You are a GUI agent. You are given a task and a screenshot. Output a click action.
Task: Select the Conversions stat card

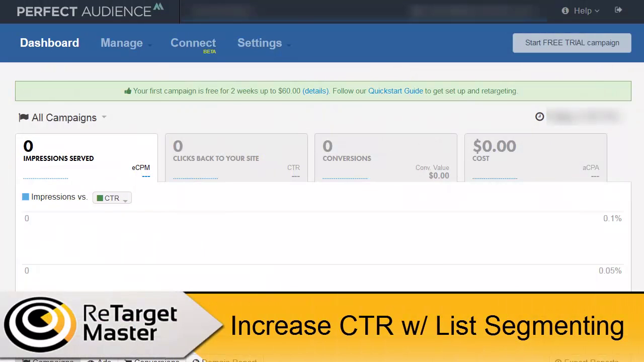point(386,157)
